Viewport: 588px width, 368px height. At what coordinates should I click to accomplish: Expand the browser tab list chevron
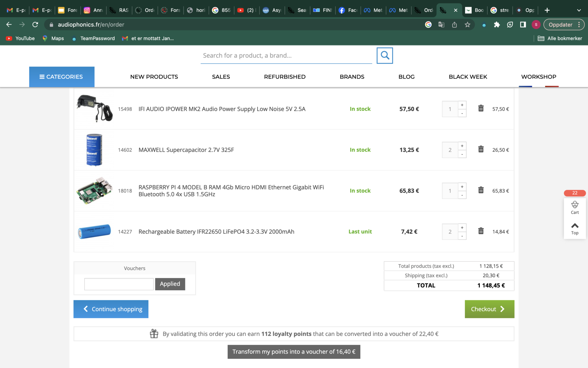(579, 10)
